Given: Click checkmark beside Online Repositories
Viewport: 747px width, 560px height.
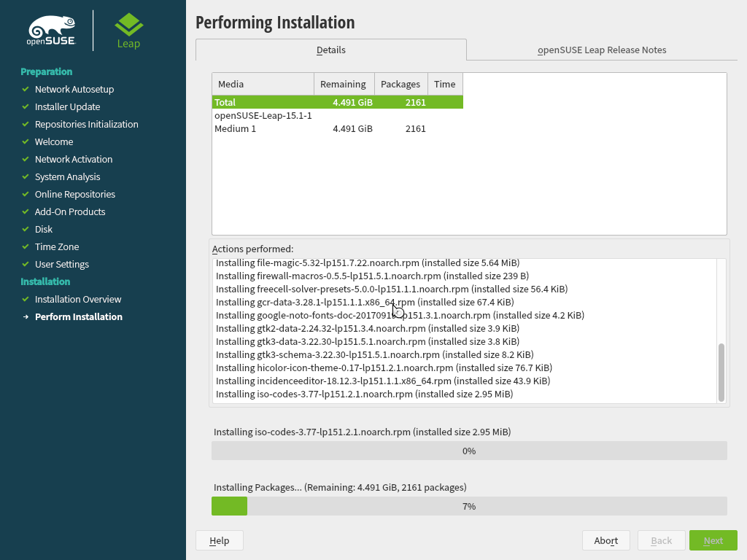Looking at the screenshot, I should (26, 194).
